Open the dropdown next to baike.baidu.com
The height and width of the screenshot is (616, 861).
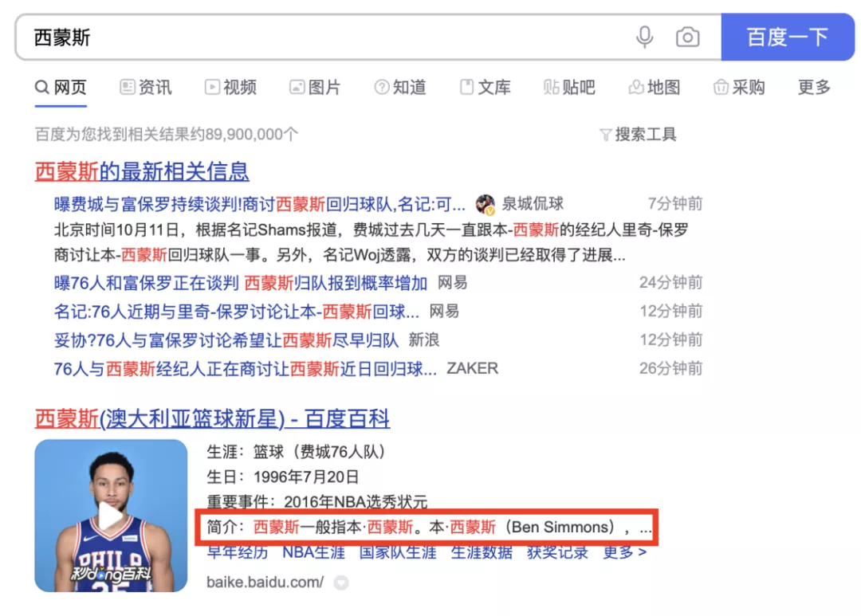pos(341,583)
